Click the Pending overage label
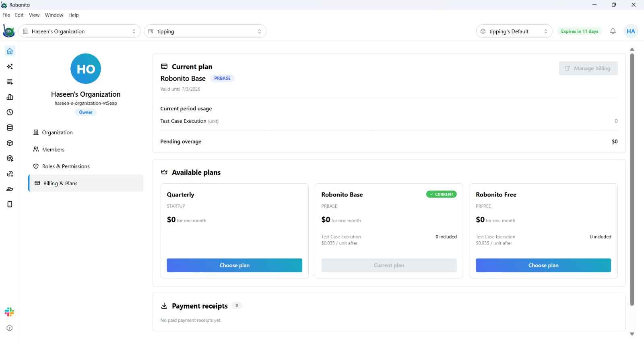Viewport: 644px width, 342px height. (x=181, y=141)
